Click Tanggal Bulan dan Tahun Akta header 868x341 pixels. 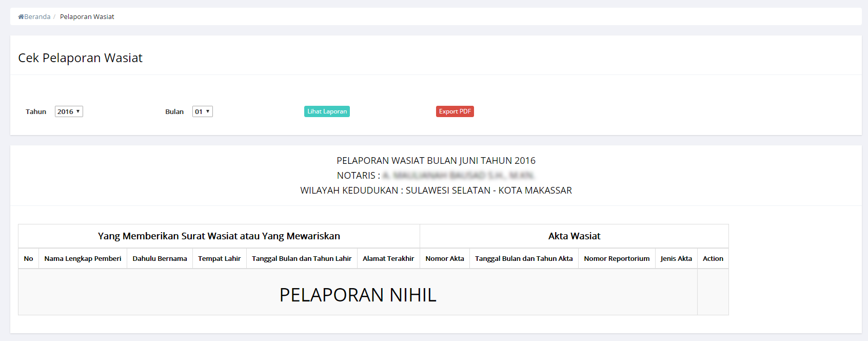point(524,258)
